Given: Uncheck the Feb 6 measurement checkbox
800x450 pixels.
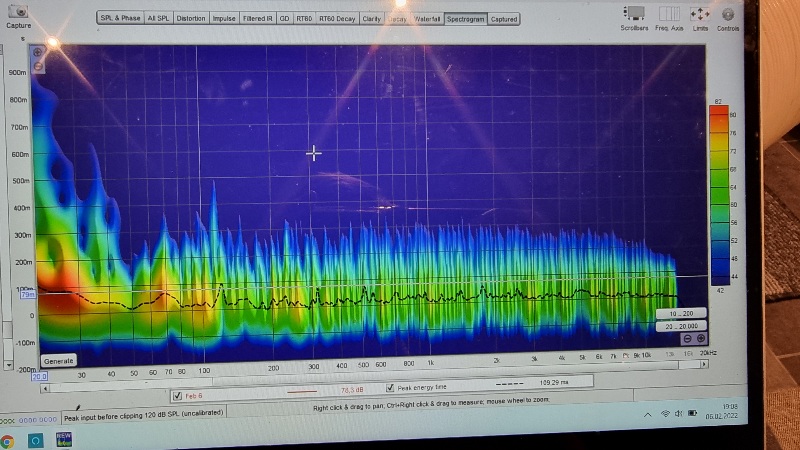Looking at the screenshot, I should [177, 395].
